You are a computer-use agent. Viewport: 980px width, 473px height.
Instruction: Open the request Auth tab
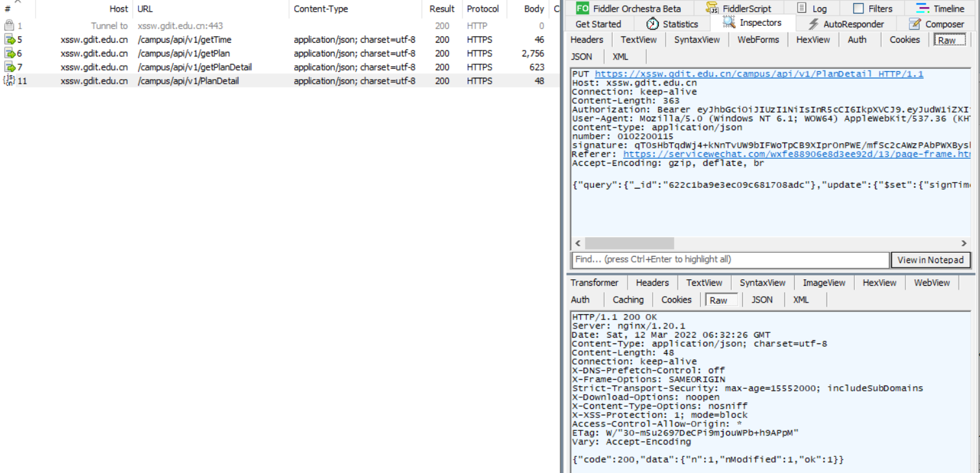click(x=857, y=40)
